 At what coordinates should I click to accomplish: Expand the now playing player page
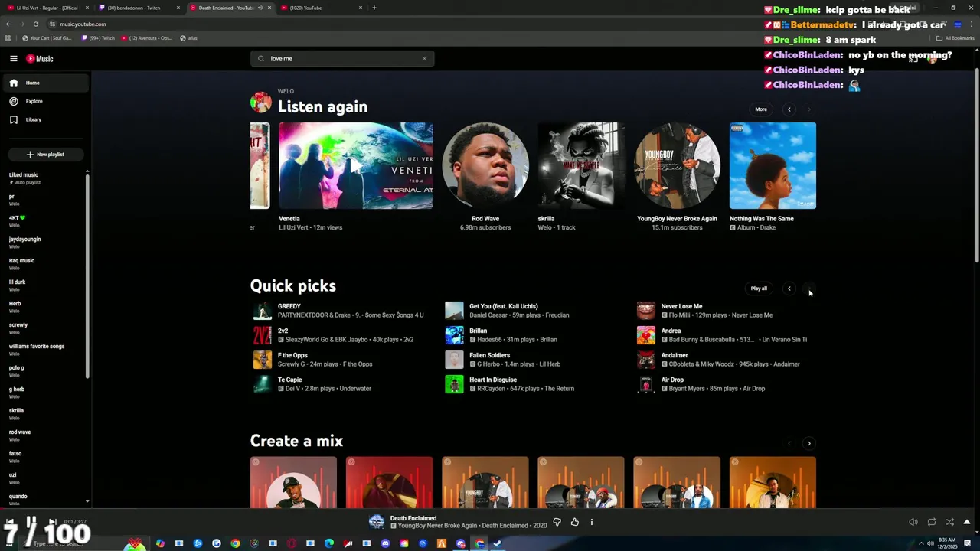pyautogui.click(x=967, y=522)
